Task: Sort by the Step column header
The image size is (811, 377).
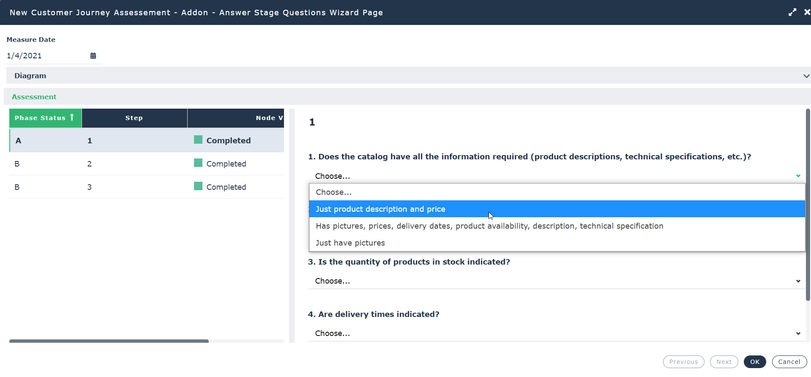Action: 134,118
